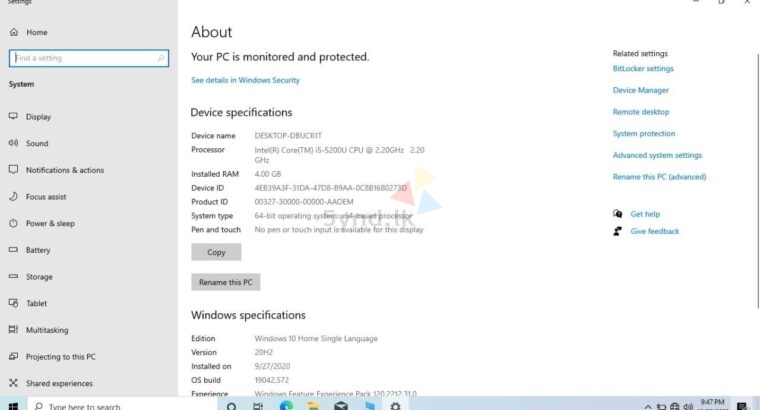Click Give feedback
Screen dimensions: 760x410
click(654, 232)
